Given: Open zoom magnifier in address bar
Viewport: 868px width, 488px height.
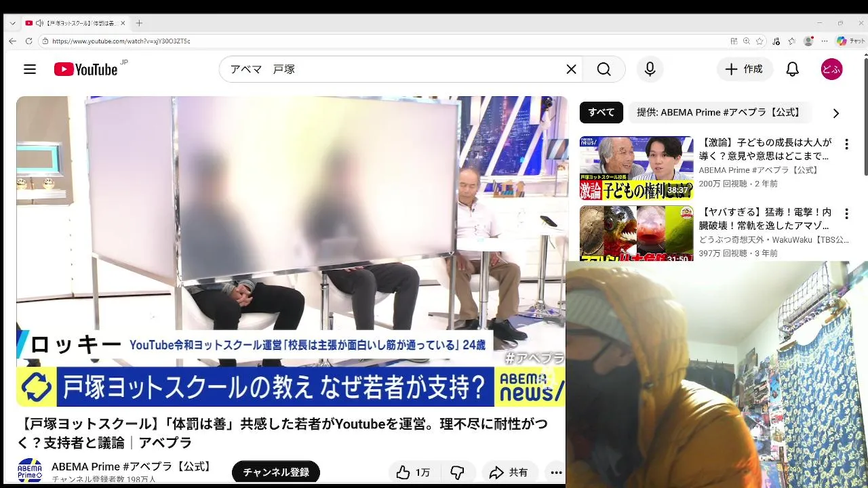Looking at the screenshot, I should (x=747, y=41).
